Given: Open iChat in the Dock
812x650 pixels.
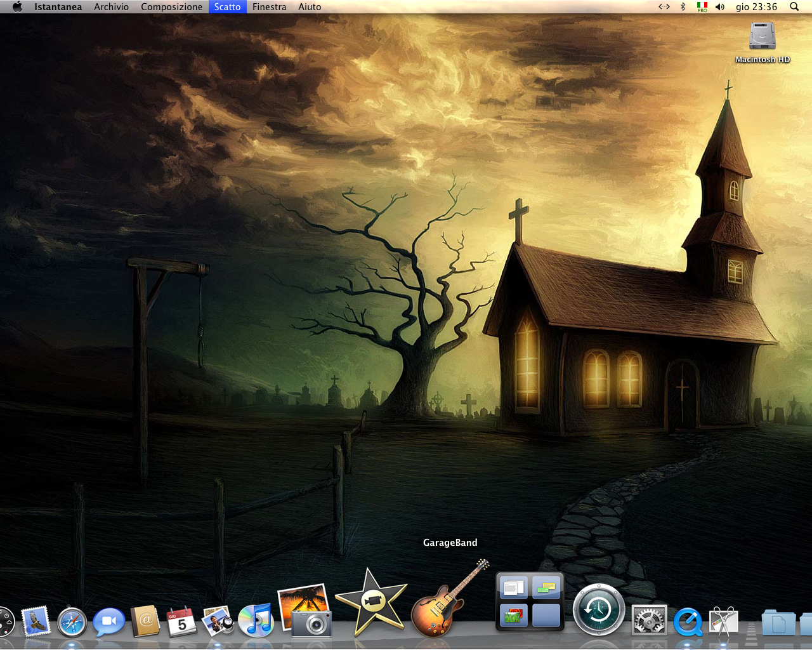Looking at the screenshot, I should (109, 622).
